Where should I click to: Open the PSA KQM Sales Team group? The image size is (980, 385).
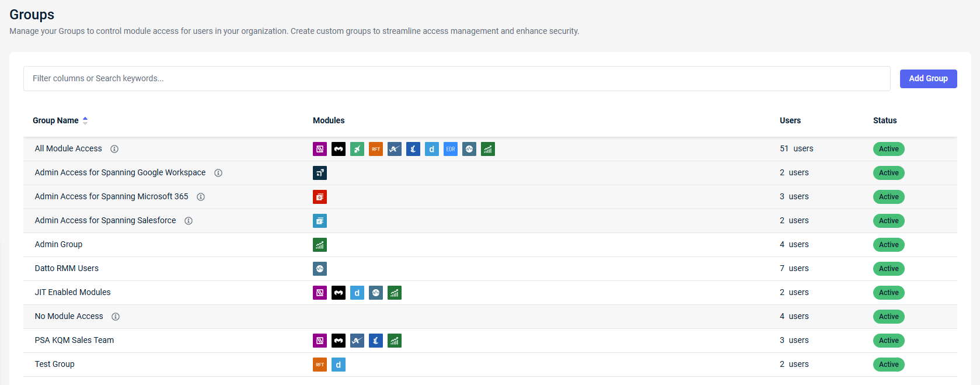pyautogui.click(x=74, y=340)
